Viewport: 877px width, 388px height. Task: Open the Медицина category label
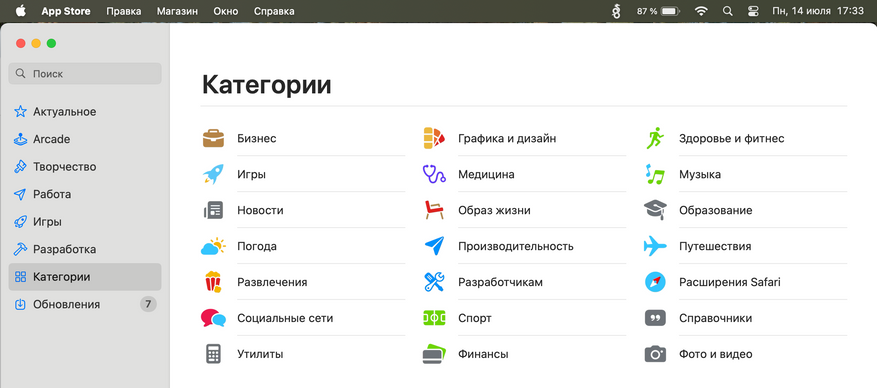tap(486, 174)
